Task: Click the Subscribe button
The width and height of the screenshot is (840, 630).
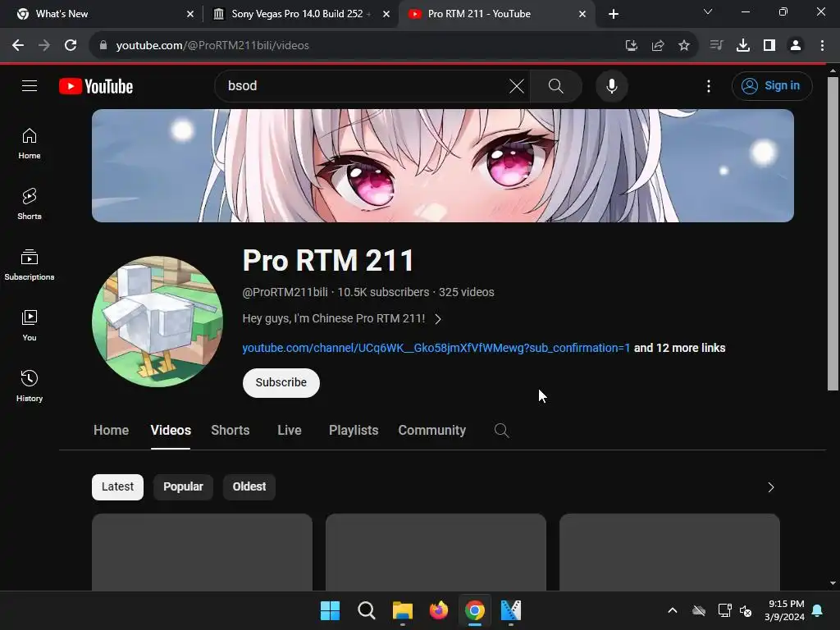Action: click(281, 382)
